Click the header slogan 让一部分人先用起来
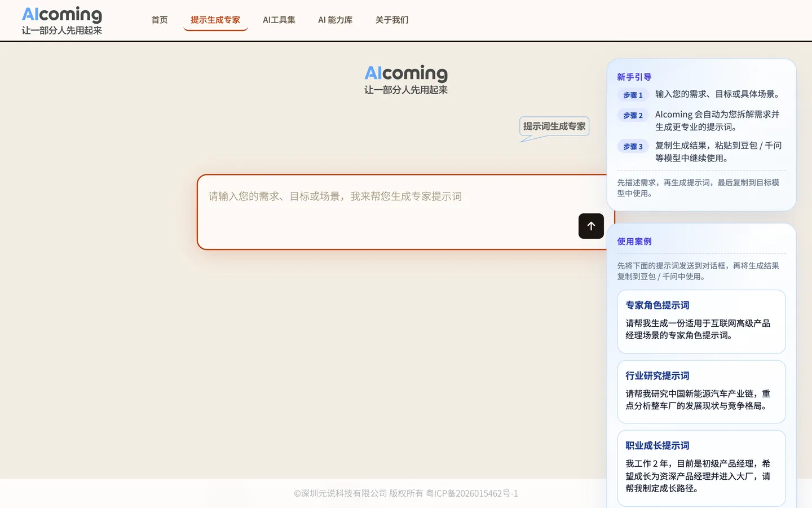The image size is (812, 508). 62,30
